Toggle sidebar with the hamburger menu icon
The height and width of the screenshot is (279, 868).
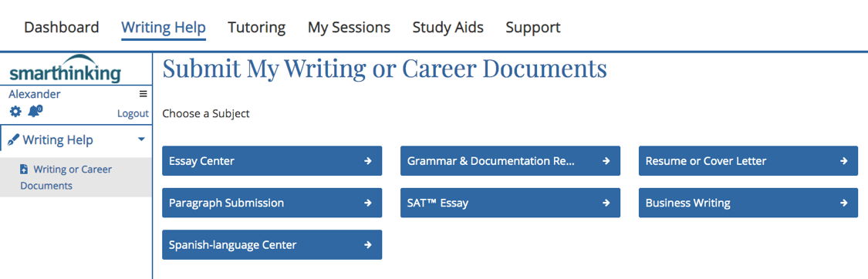[143, 94]
